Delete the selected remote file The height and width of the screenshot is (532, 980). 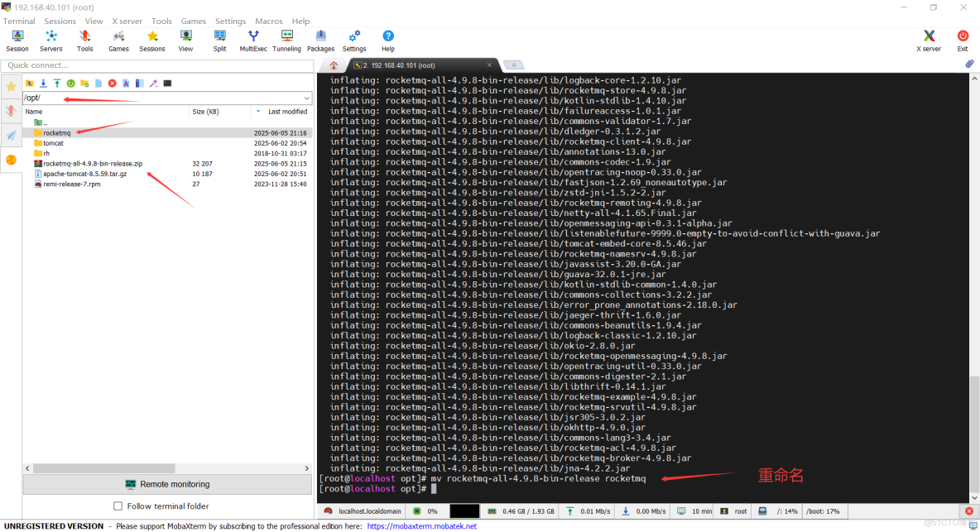112,83
